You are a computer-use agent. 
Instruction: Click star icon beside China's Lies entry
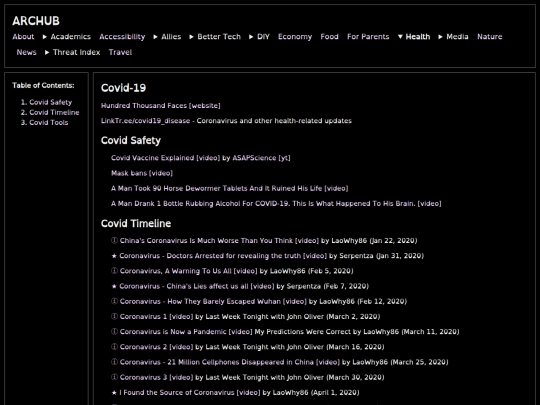tap(114, 286)
